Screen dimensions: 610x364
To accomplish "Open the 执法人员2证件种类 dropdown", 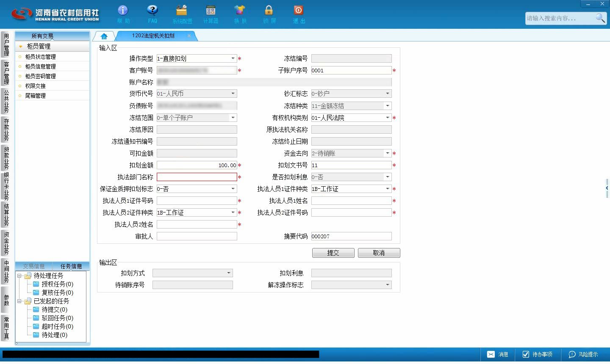I will point(233,212).
